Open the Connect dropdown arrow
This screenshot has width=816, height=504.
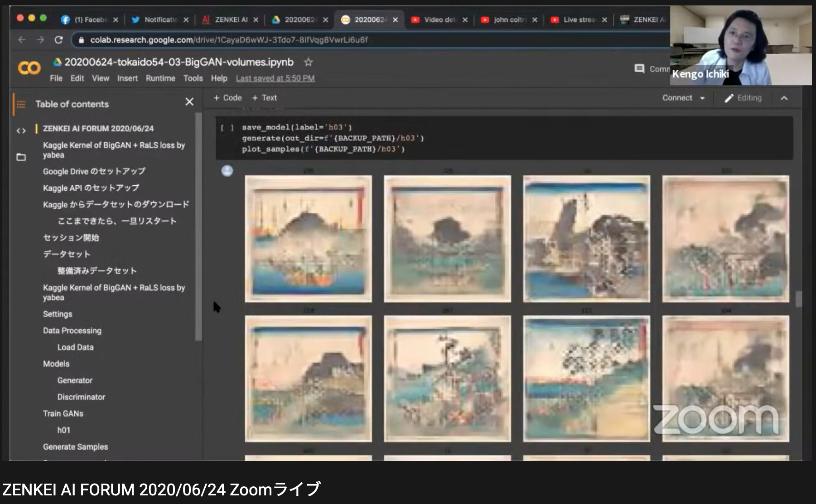(x=703, y=98)
